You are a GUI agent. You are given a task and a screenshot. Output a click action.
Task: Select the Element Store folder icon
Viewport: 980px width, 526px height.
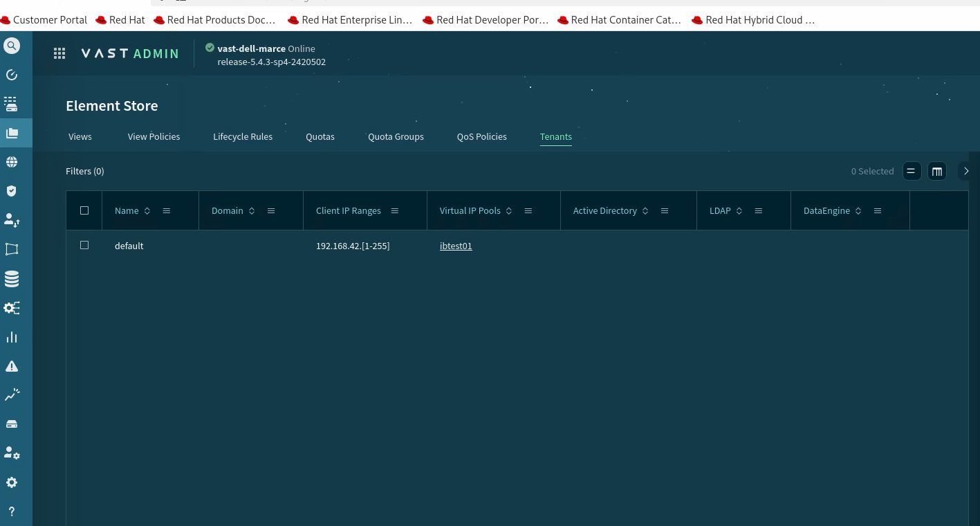(x=12, y=133)
